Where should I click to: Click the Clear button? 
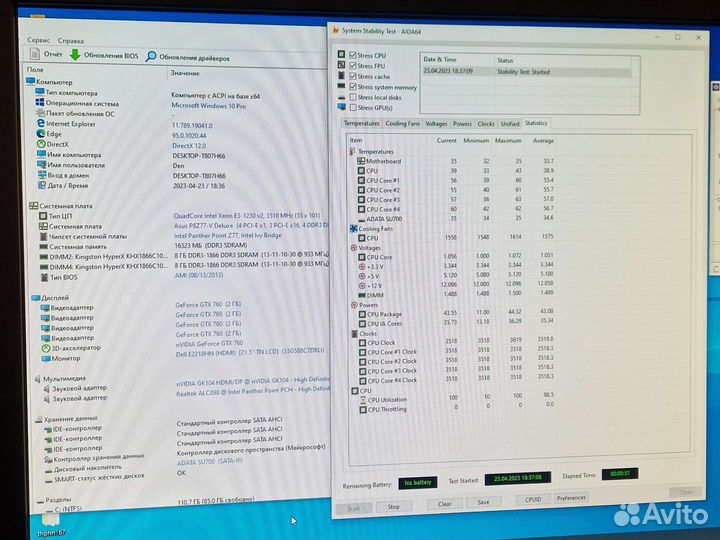coord(444,504)
